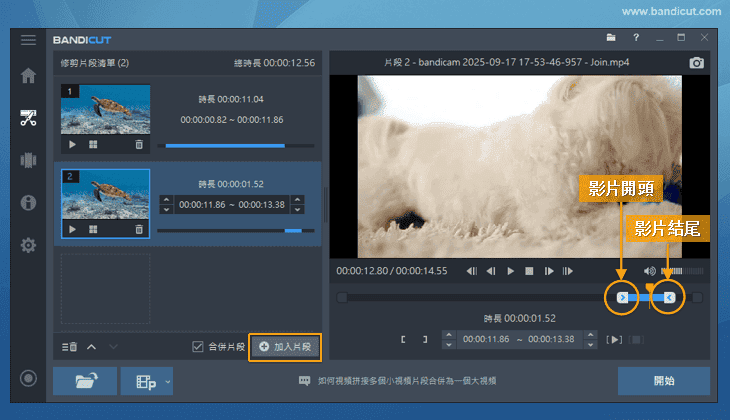The height and width of the screenshot is (420, 730).
Task: Select segment 1 turtle thumbnail
Action: click(x=106, y=109)
